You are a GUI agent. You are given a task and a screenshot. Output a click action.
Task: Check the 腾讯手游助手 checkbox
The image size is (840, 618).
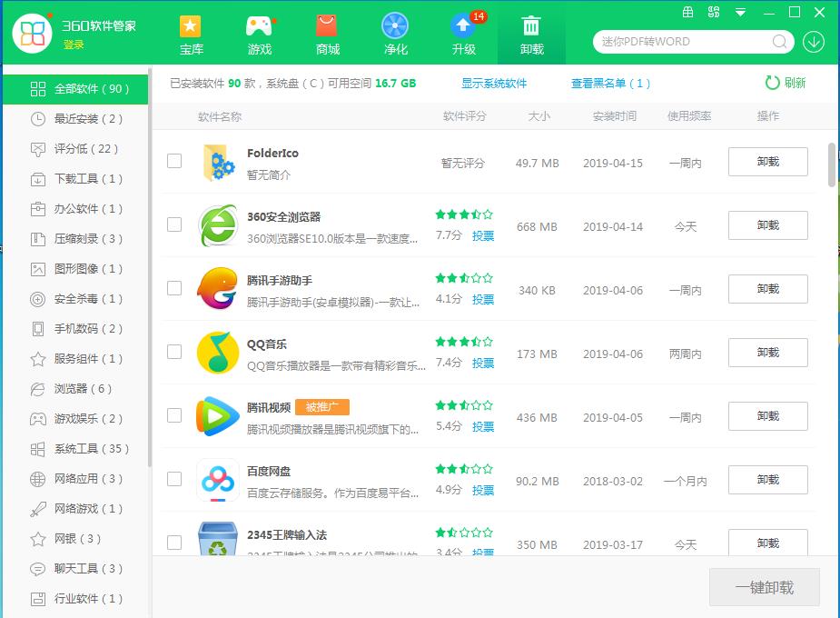point(174,288)
